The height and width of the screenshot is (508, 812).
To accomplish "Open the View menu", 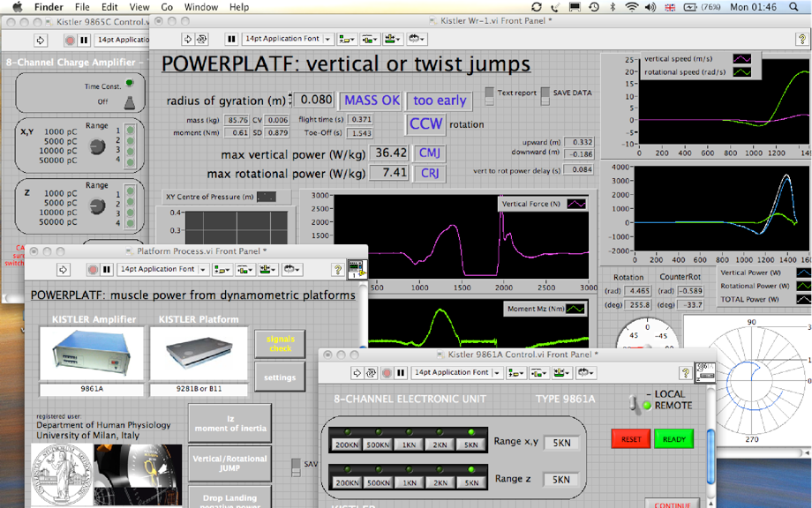I will [139, 7].
